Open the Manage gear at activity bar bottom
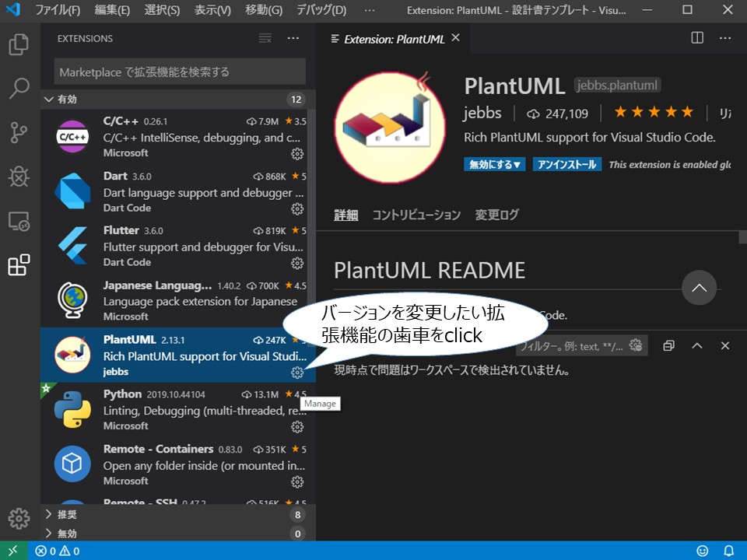The image size is (747, 560). tap(19, 518)
